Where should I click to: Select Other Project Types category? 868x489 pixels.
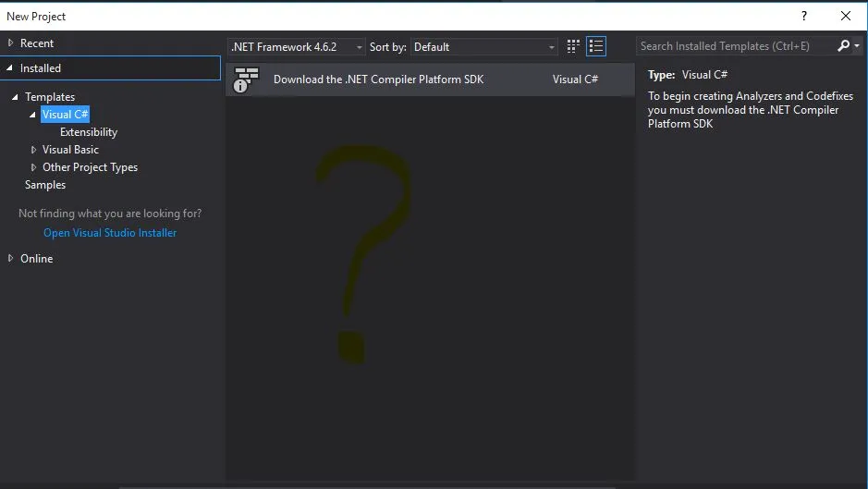point(90,167)
